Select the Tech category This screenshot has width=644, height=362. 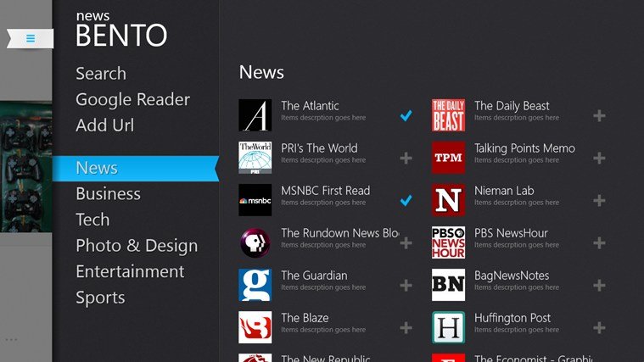click(x=92, y=220)
